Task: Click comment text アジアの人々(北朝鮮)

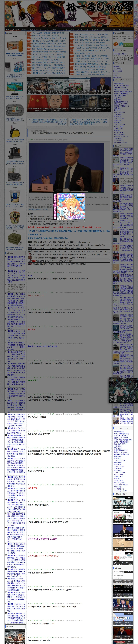Action: click(37, 417)
